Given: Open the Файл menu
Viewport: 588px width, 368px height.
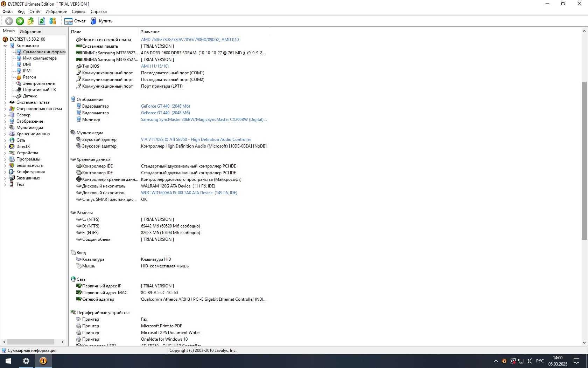Looking at the screenshot, I should (7, 12).
